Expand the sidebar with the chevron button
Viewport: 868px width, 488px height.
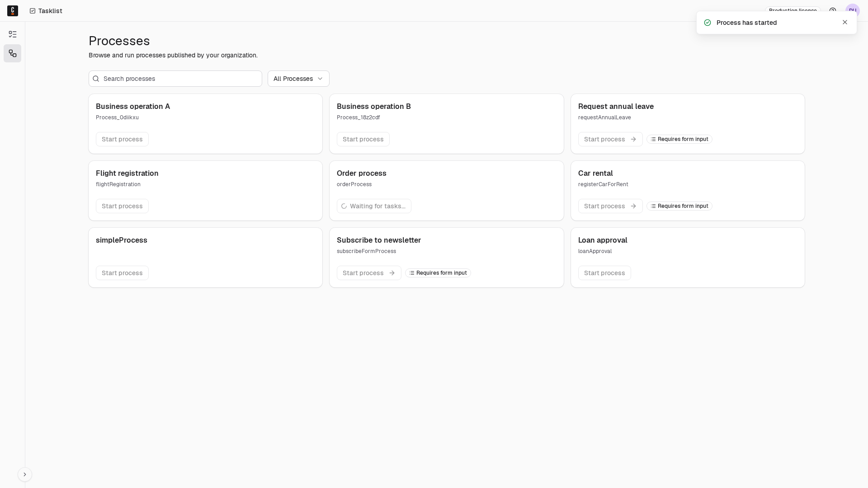point(25,474)
